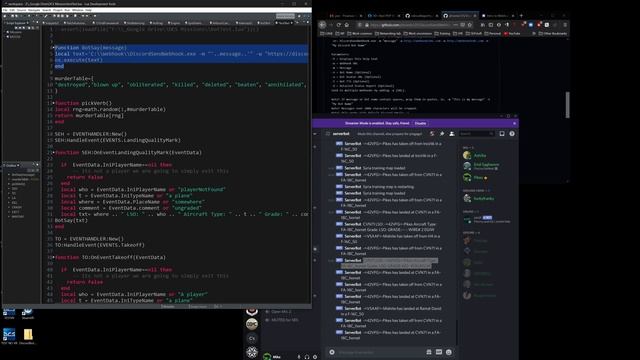Screen dimensions: 640x360
Task: Open the DCS desktop shortcut icon
Action: [x=9, y=335]
